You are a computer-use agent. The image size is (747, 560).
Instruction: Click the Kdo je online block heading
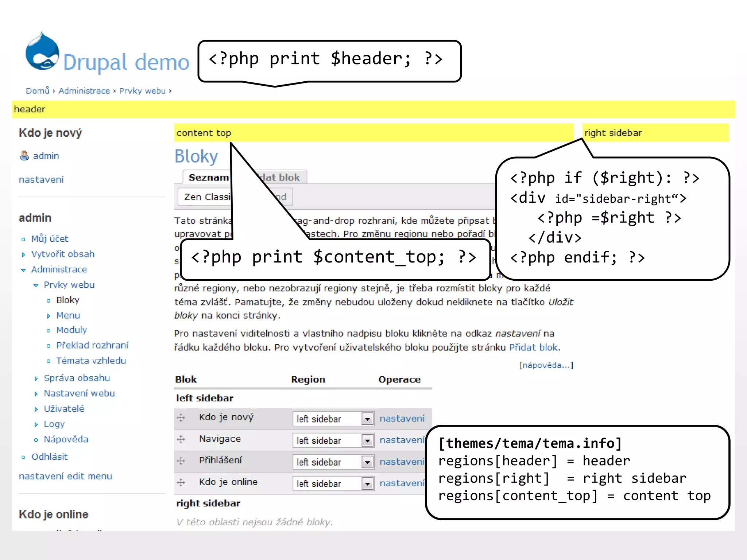(54, 514)
